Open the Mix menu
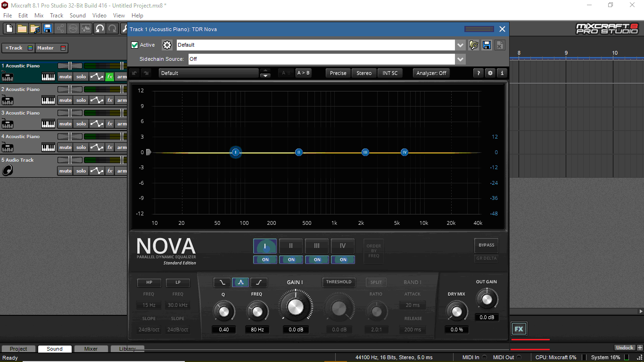The width and height of the screenshot is (644, 362). pyautogui.click(x=39, y=16)
